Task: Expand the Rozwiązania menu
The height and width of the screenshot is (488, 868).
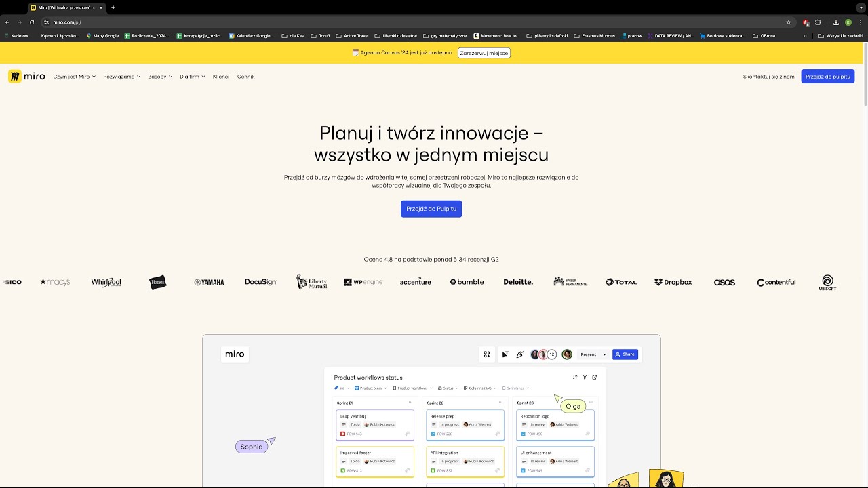Action: [x=122, y=77]
